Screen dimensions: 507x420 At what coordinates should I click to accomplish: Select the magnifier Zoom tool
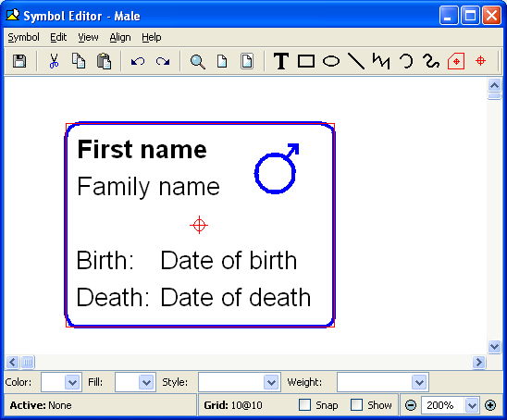198,61
